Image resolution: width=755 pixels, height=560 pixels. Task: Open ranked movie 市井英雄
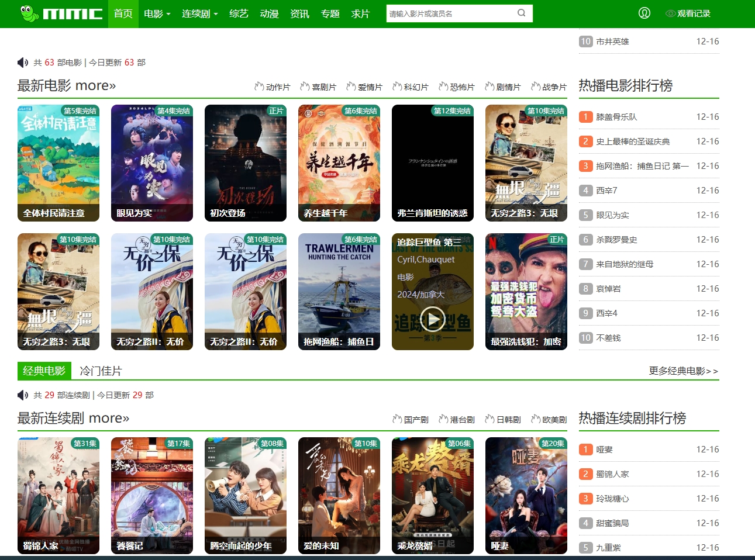pyautogui.click(x=613, y=42)
